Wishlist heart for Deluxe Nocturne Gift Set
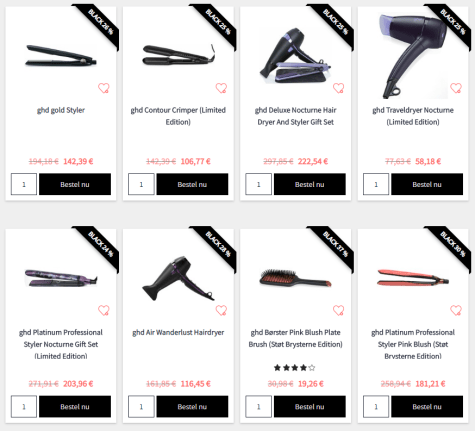Viewport: 475px width, 431px height. [339, 88]
